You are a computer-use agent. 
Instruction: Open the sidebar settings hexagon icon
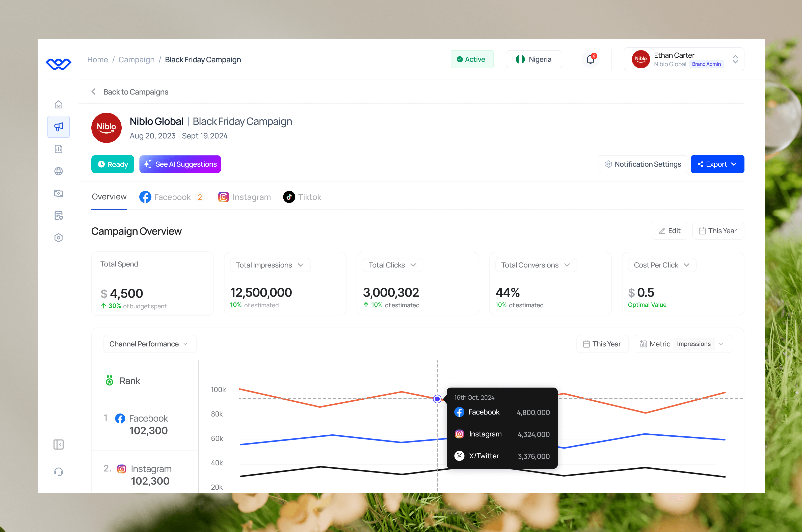[x=58, y=238]
